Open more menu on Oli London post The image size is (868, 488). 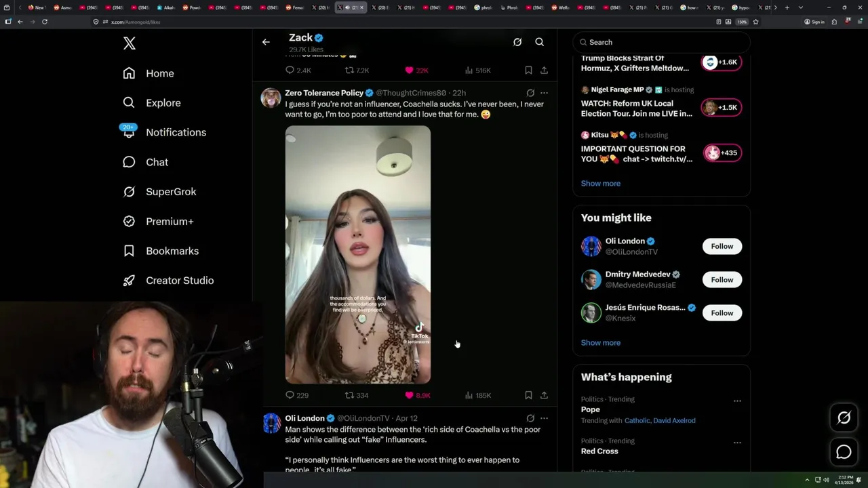click(x=544, y=418)
